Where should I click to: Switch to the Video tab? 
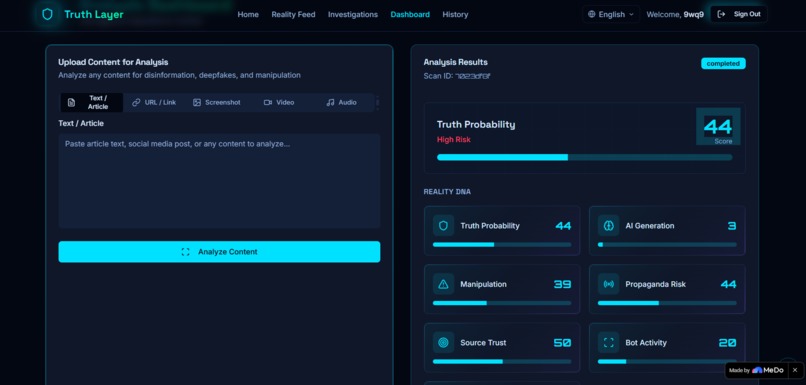pyautogui.click(x=279, y=102)
